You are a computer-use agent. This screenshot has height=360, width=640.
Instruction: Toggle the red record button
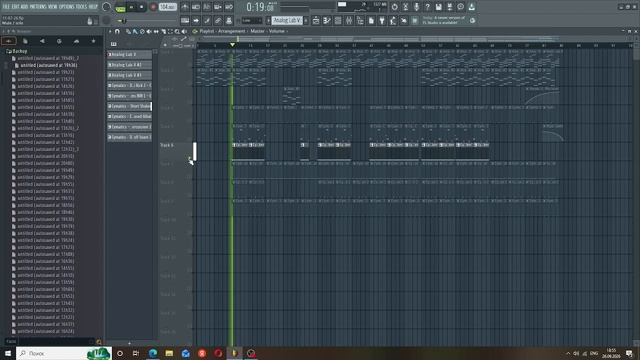click(153, 7)
